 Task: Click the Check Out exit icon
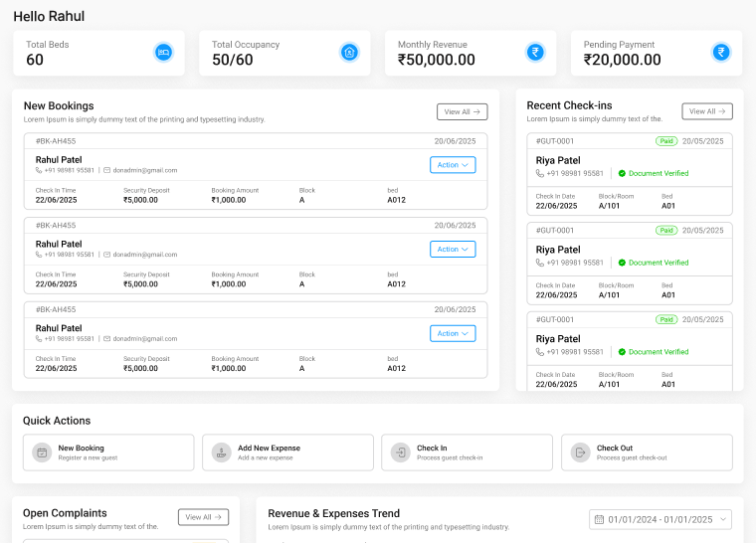(x=580, y=452)
